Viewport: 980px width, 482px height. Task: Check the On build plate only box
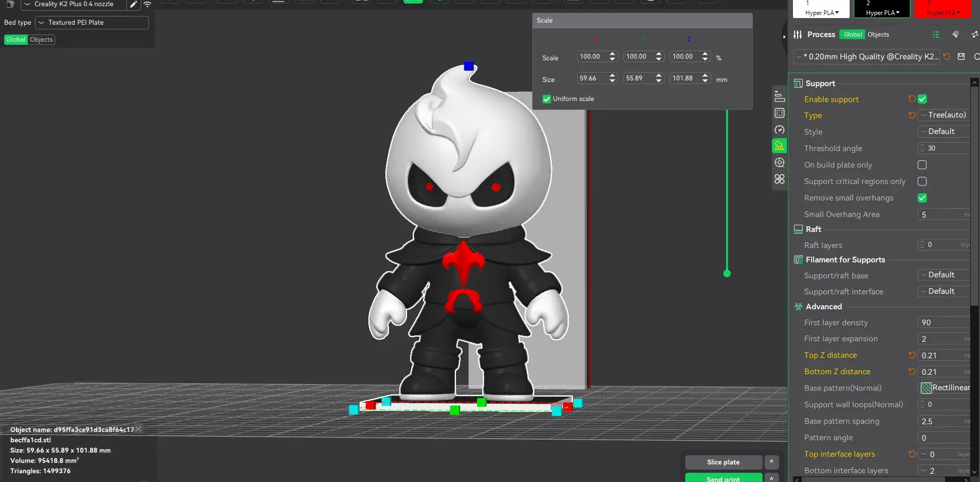(922, 165)
